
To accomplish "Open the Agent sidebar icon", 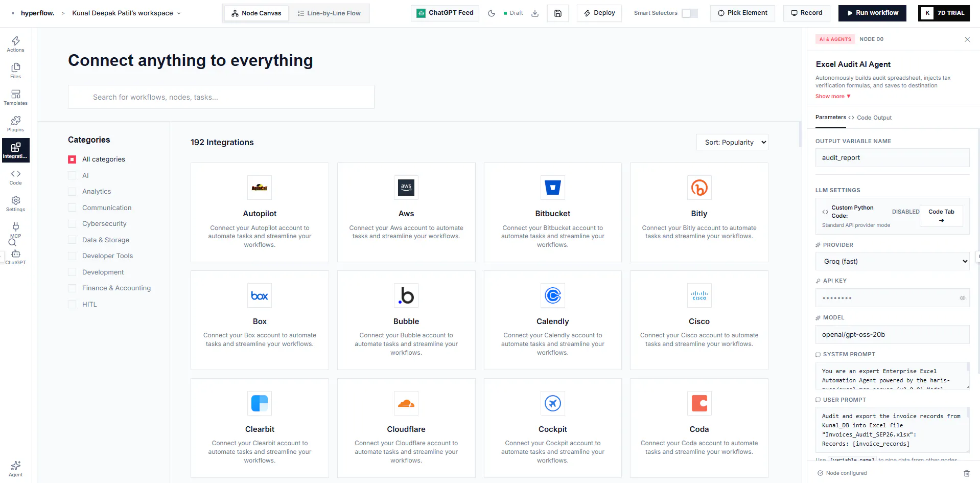I will click(x=15, y=468).
